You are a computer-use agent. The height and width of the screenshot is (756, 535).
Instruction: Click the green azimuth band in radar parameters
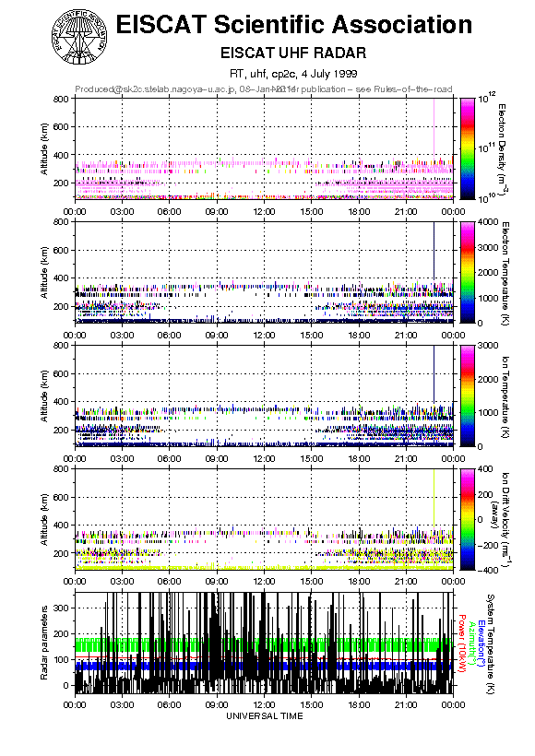coord(264,645)
